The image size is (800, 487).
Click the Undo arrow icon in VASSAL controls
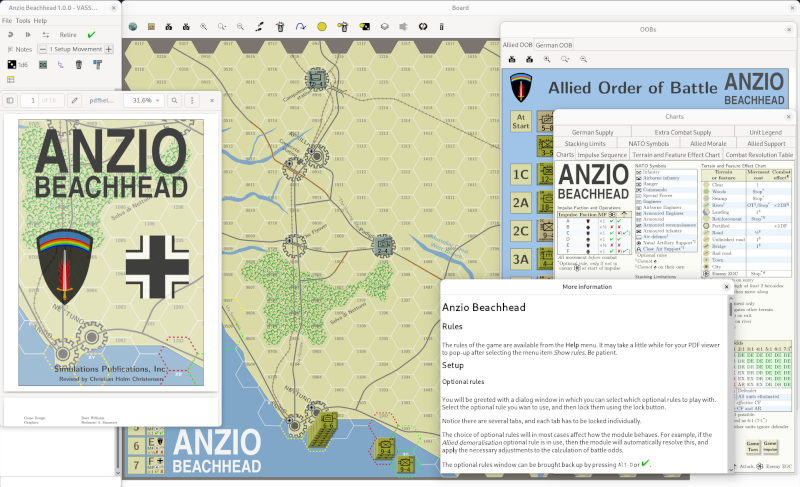(10, 35)
